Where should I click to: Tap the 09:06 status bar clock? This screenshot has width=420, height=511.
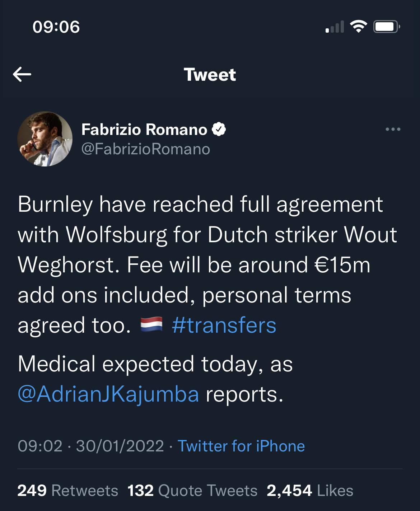click(56, 27)
